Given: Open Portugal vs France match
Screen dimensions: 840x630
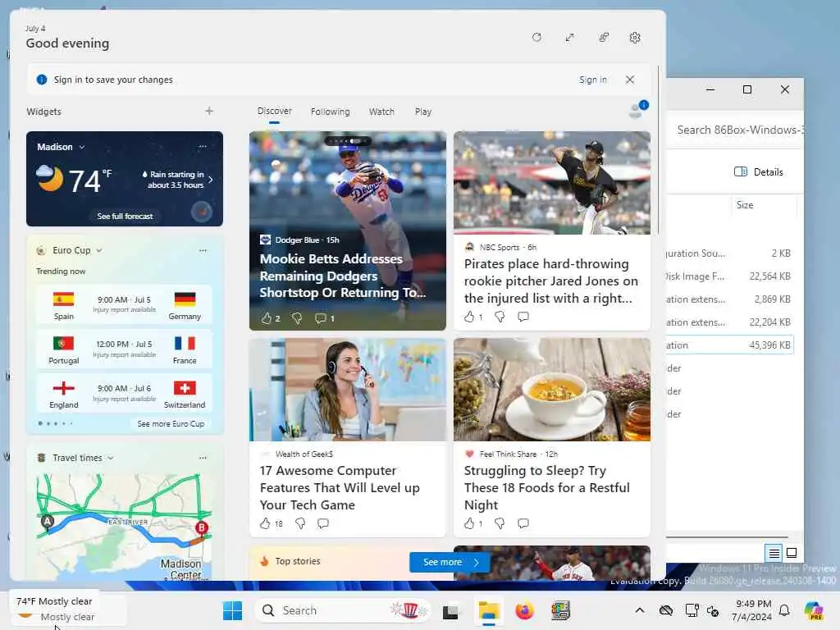Looking at the screenshot, I should click(125, 349).
